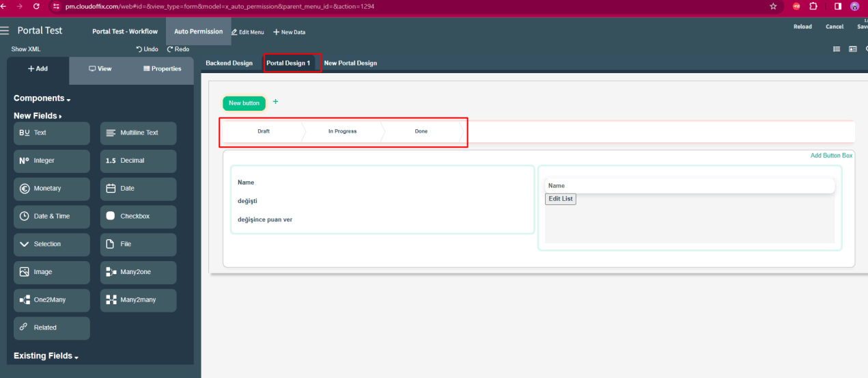868x378 pixels.
Task: Open the browser extensions puzzle icon
Action: 813,6
